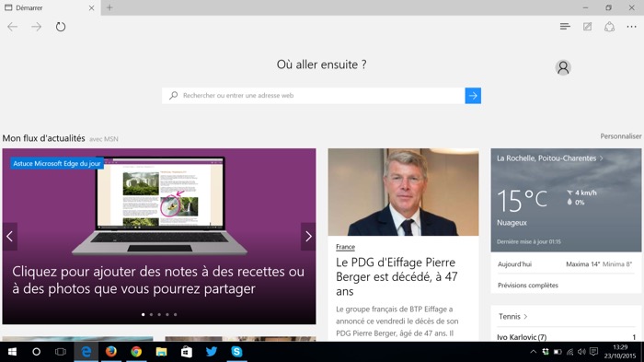This screenshot has height=362, width=644.
Task: Open Task View in taskbar
Action: 61,352
